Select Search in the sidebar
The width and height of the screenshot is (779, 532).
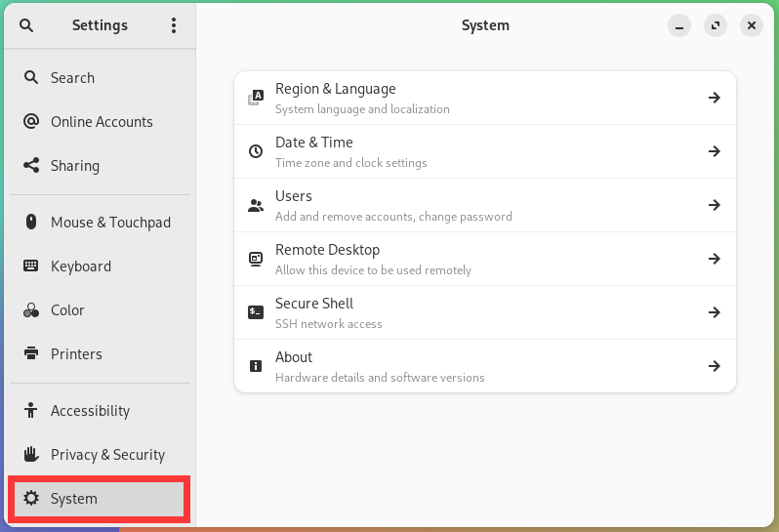pos(100,77)
